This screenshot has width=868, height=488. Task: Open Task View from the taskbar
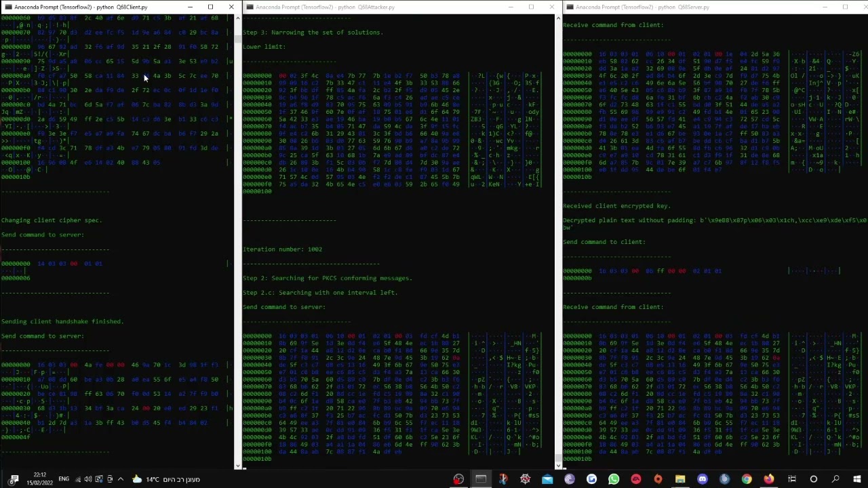[791, 479]
